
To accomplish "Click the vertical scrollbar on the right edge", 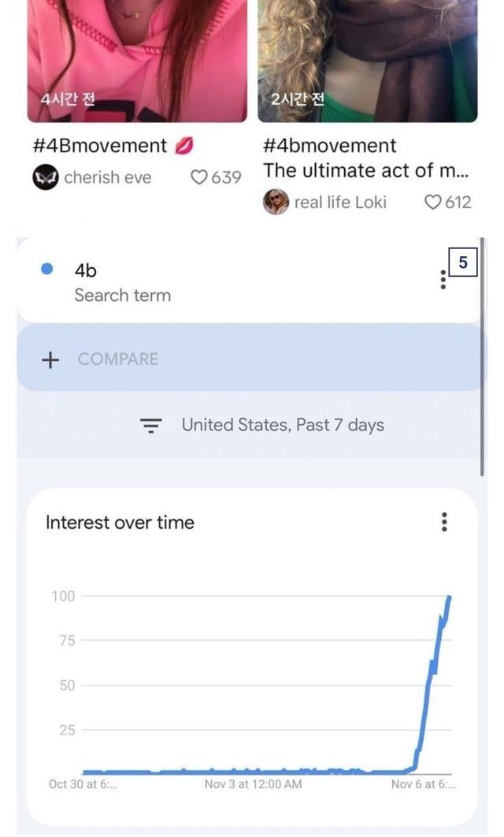I will coord(483,355).
